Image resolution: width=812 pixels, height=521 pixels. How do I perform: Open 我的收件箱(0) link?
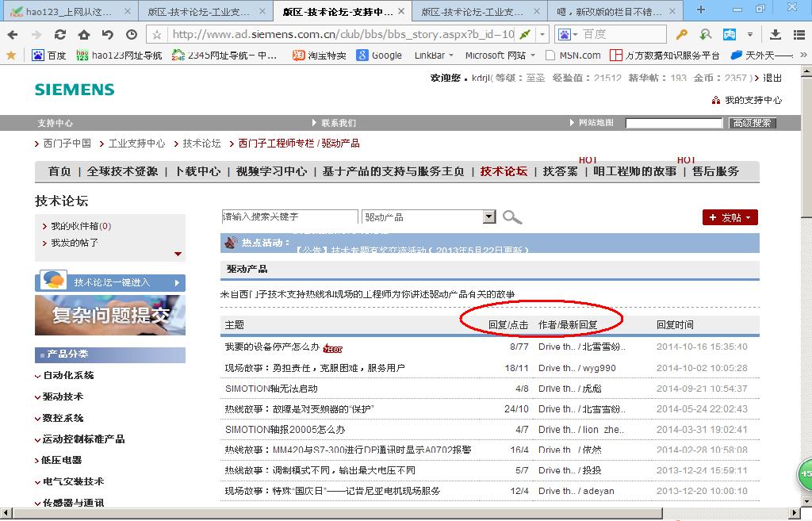tap(81, 226)
